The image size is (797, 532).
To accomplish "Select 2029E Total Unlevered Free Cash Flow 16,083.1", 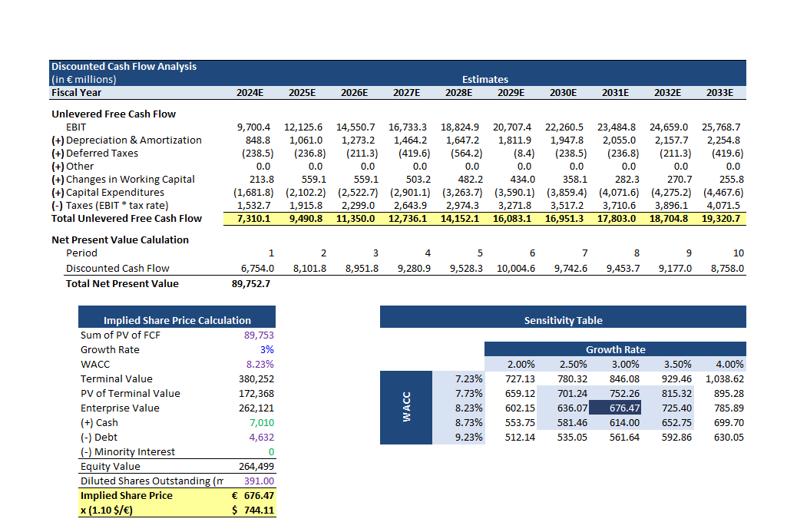I will 511,219.
